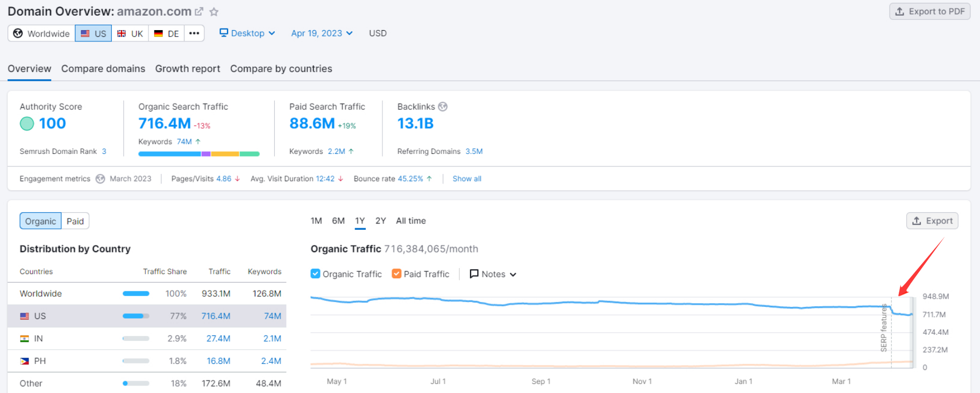Screen dimensions: 980x393
Task: Open amazon.com external link icon
Action: [x=199, y=11]
